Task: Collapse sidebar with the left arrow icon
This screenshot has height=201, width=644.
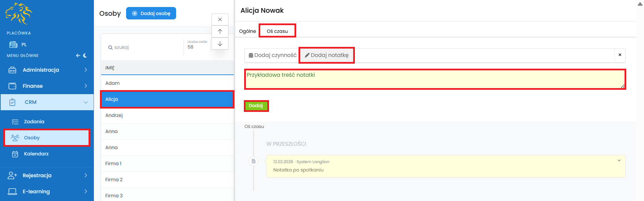Action: coord(78,56)
